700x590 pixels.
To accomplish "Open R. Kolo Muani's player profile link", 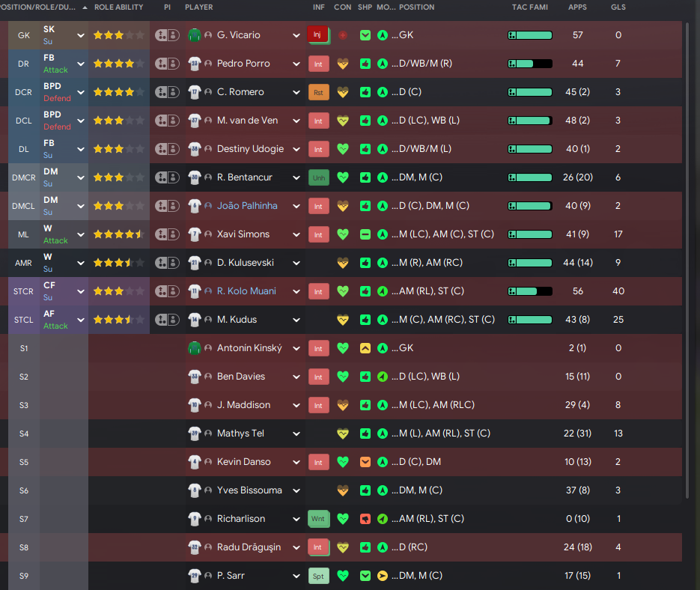I will pos(246,291).
